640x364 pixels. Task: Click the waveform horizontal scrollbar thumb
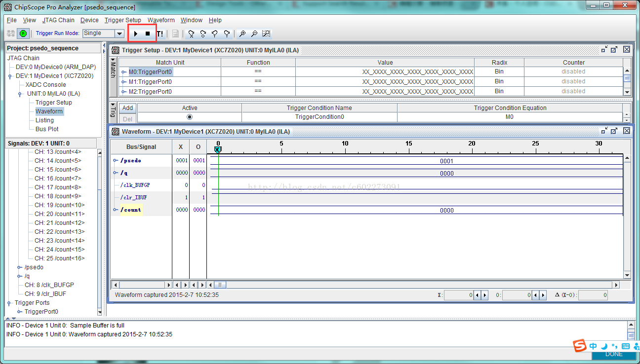pyautogui.click(x=220, y=285)
